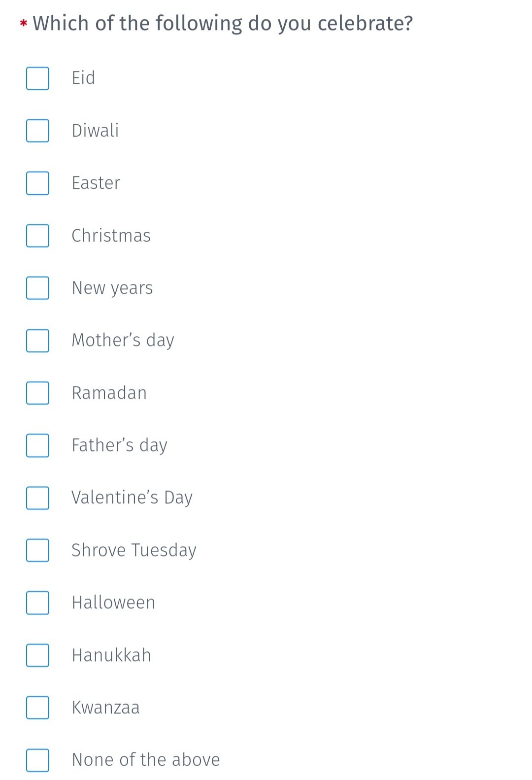
Task: Click the None of the above label
Action: (146, 760)
